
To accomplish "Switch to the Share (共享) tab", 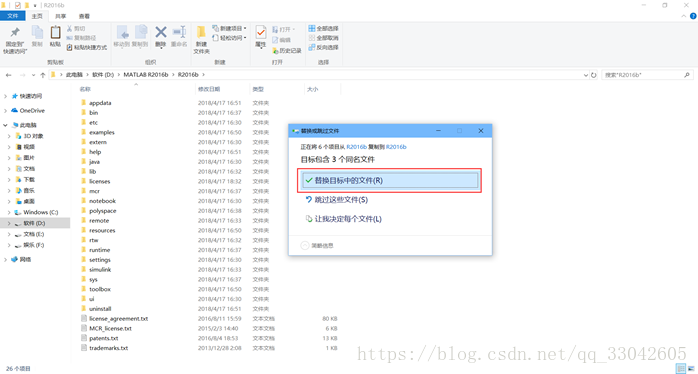I will [61, 16].
